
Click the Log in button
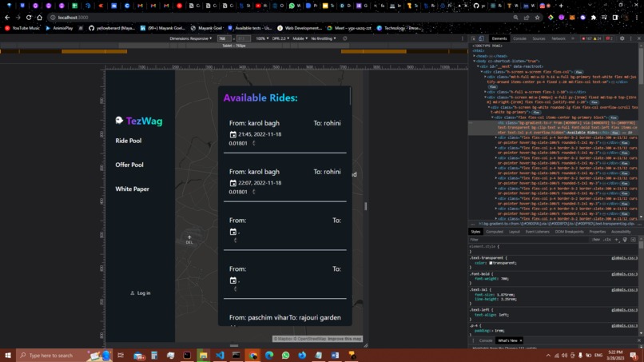(141, 293)
